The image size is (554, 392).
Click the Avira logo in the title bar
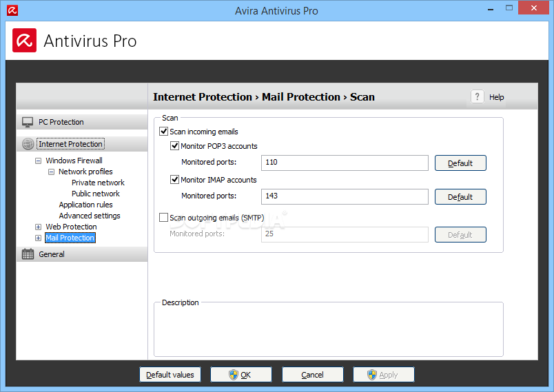tap(12, 10)
